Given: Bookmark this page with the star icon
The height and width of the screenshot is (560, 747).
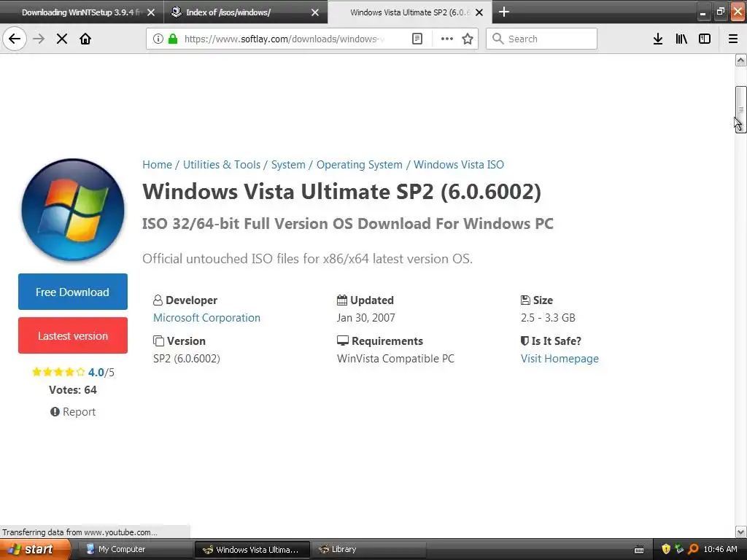Looking at the screenshot, I should pos(468,39).
